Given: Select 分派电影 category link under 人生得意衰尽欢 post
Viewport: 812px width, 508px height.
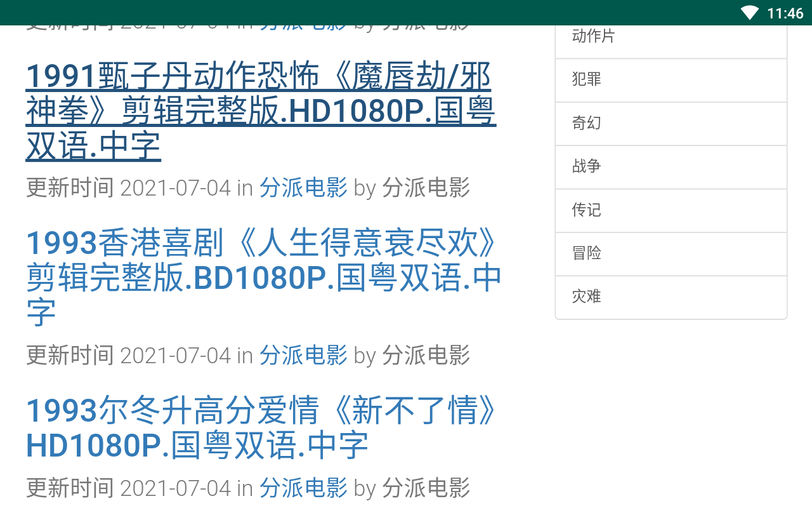Looking at the screenshot, I should point(303,355).
